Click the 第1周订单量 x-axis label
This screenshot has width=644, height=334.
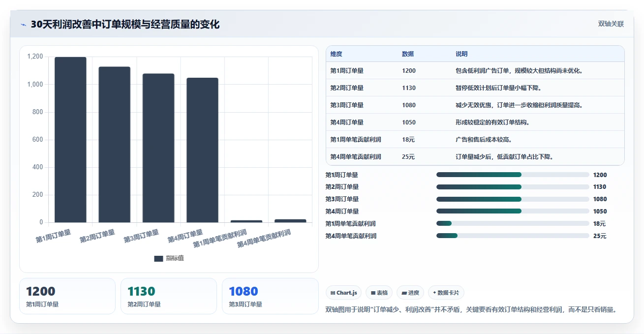coord(53,236)
